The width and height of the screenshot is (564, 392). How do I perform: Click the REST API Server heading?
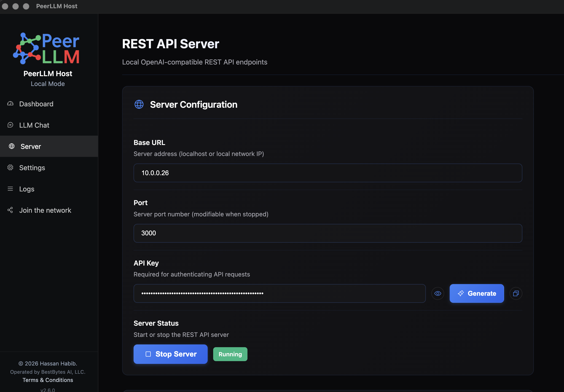click(170, 44)
